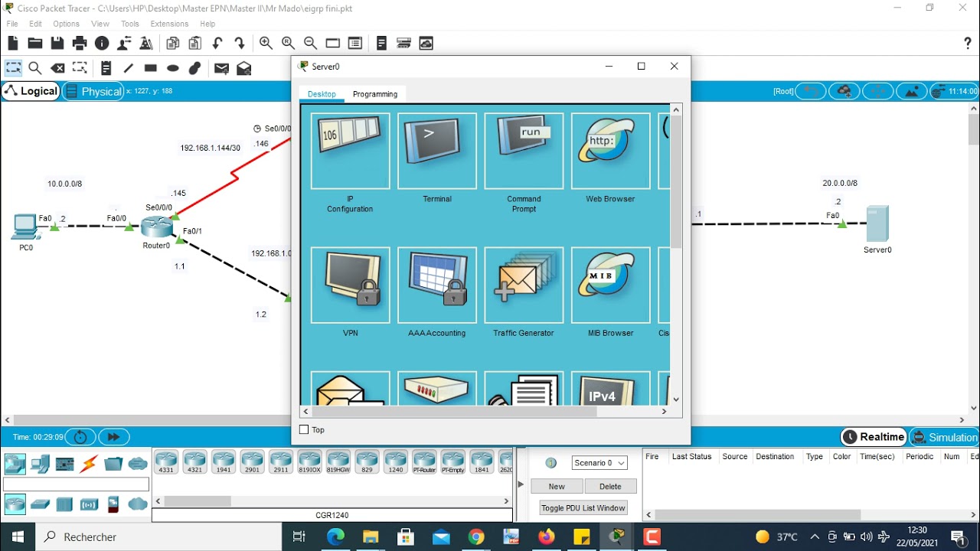The height and width of the screenshot is (551, 980).
Task: Select the Draw Ellipse tool
Action: click(x=173, y=68)
